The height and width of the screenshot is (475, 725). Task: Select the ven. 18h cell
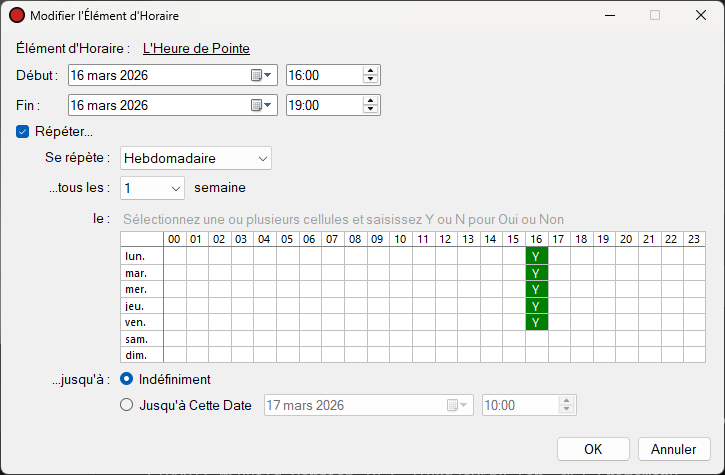point(582,322)
